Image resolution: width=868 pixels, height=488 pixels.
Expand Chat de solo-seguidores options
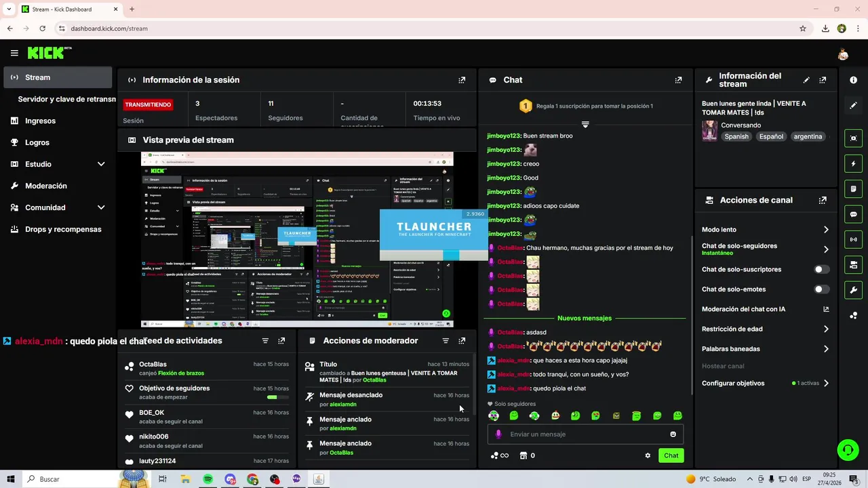click(826, 249)
